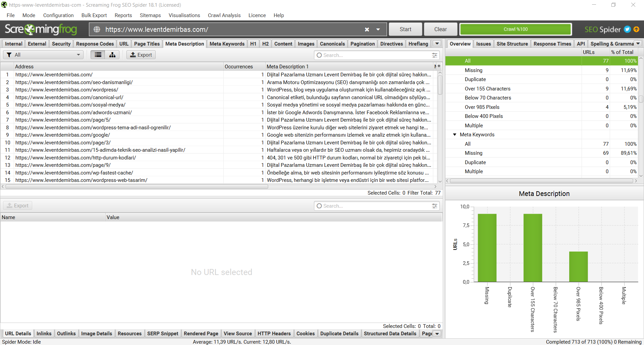Click the add column plus icon
The height and width of the screenshot is (345, 644).
pos(439,66)
